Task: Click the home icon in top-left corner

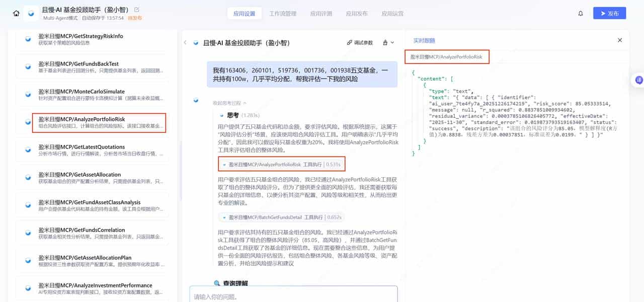Action: 17,13
